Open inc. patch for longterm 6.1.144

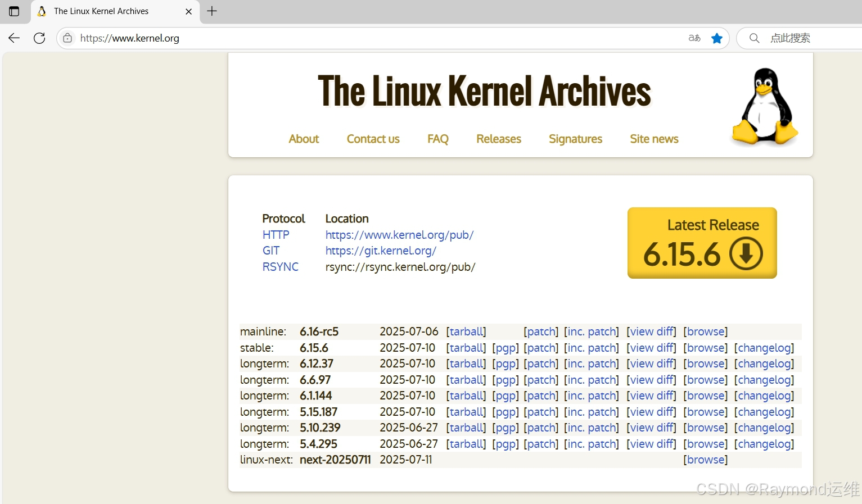pos(592,396)
